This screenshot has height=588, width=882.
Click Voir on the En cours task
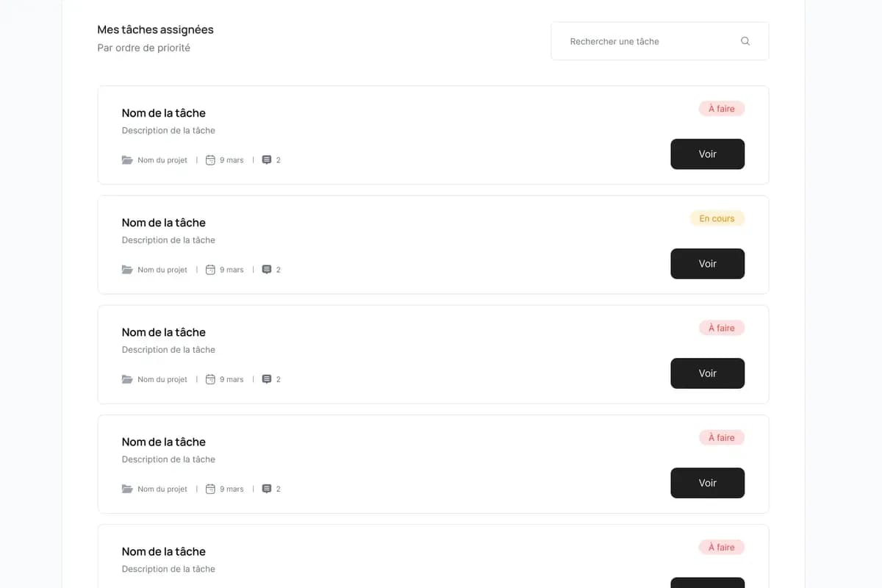click(707, 264)
